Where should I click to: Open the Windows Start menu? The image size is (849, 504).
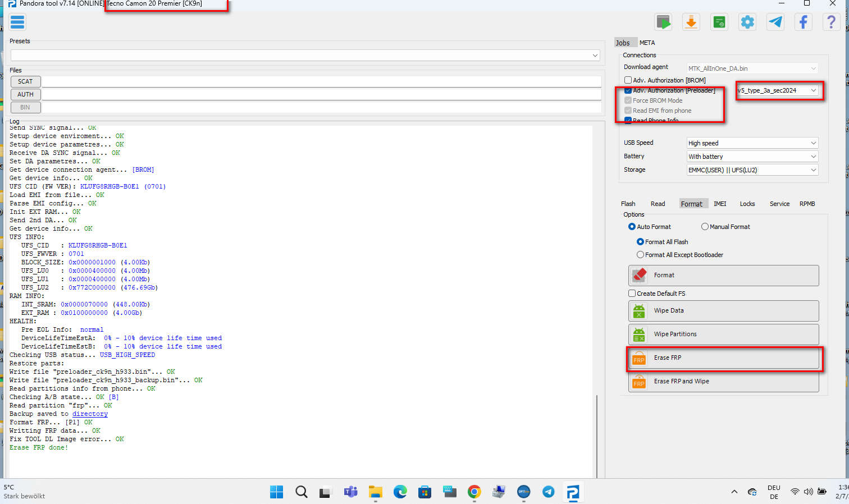[x=277, y=492]
